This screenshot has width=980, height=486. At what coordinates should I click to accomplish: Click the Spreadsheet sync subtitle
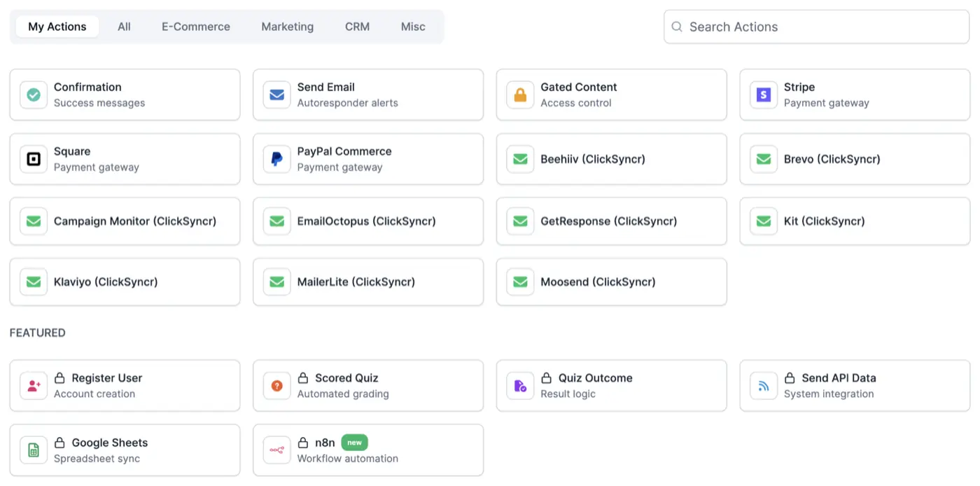(x=97, y=459)
